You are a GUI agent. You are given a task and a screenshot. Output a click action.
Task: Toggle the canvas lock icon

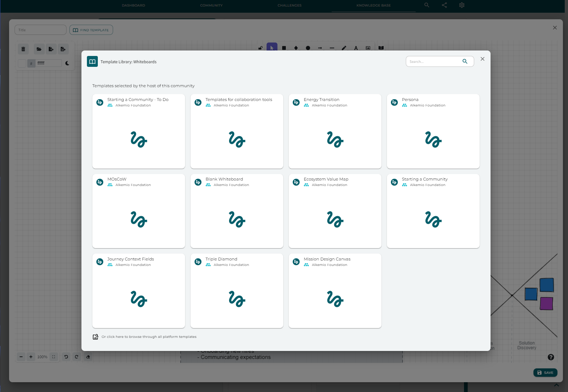click(x=260, y=48)
